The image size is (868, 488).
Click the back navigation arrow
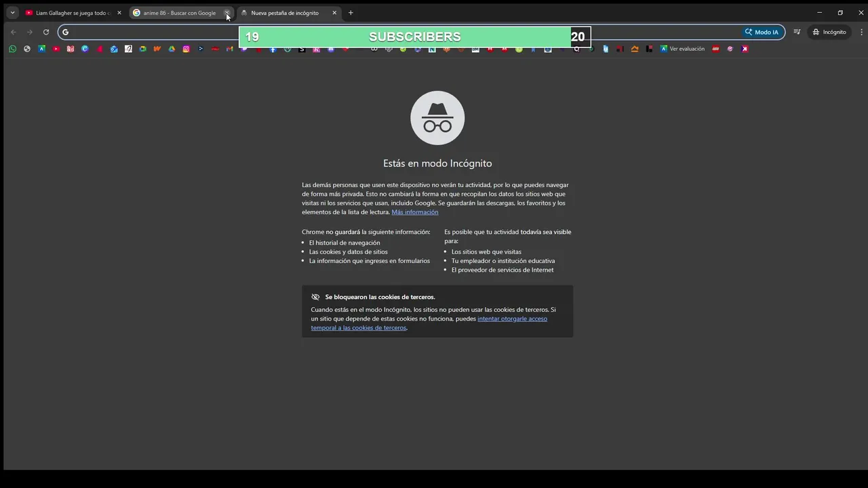point(13,32)
